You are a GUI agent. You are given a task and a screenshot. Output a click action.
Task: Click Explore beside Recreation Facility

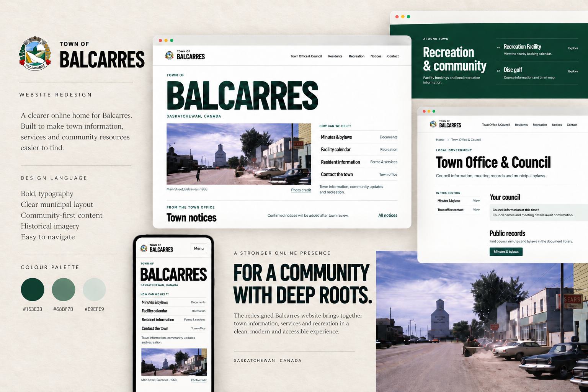click(x=573, y=48)
